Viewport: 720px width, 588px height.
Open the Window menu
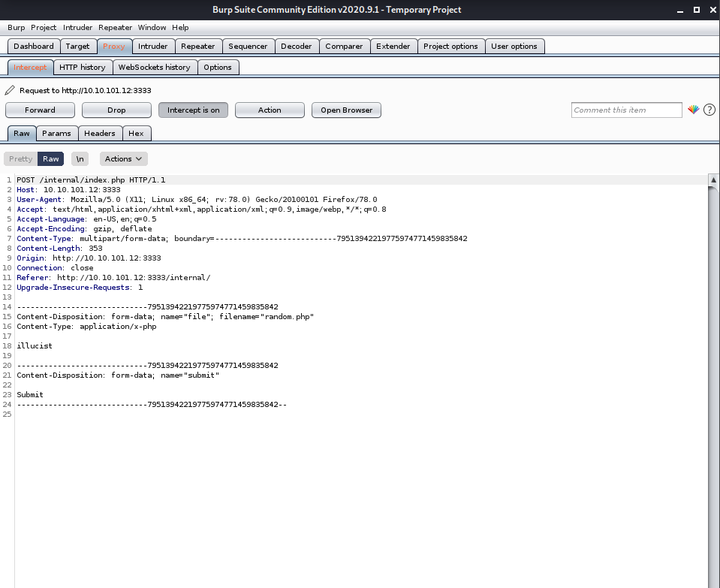point(152,28)
